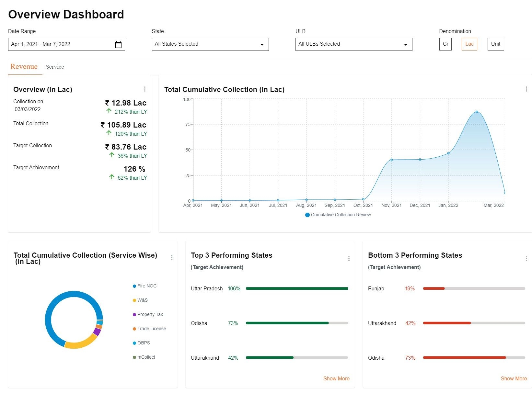Toggle Cumulative Collection Review legend marker
532x404 pixels.
307,215
